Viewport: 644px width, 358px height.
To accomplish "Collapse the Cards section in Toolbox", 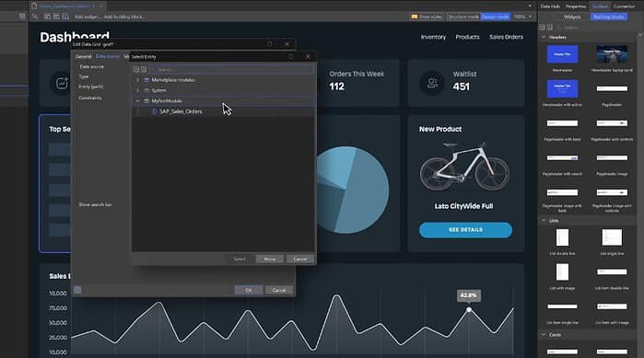I will (x=544, y=335).
